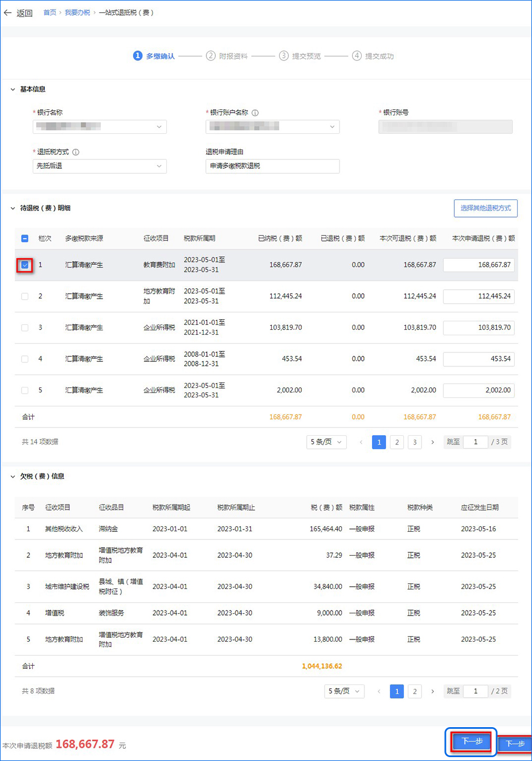
Task: Click the 选择其他退税方式 button
Action: point(485,208)
